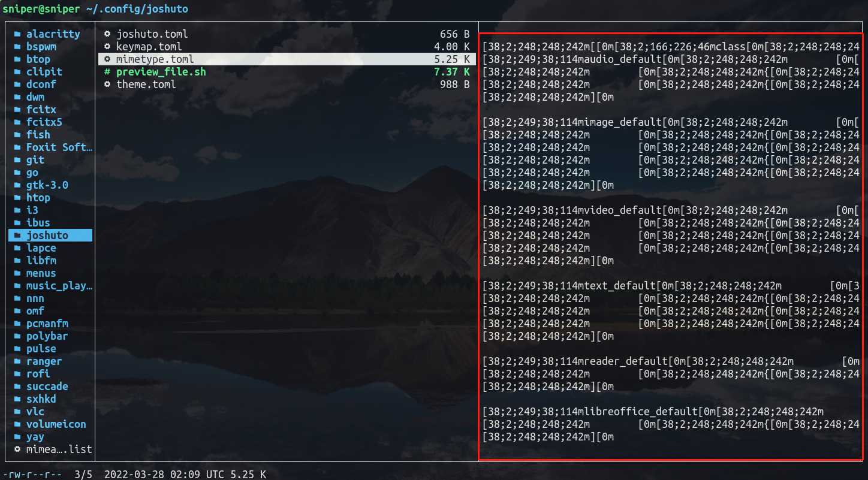
Task: Click the folder icon beside i3
Action: tap(17, 210)
